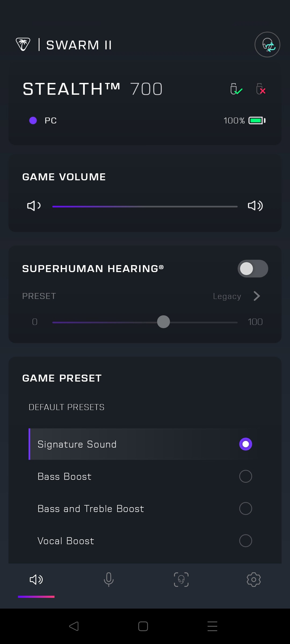Viewport: 290px width, 644px height.
Task: Click the Superhuman Hearing intensity slider handle
Action: (x=164, y=322)
